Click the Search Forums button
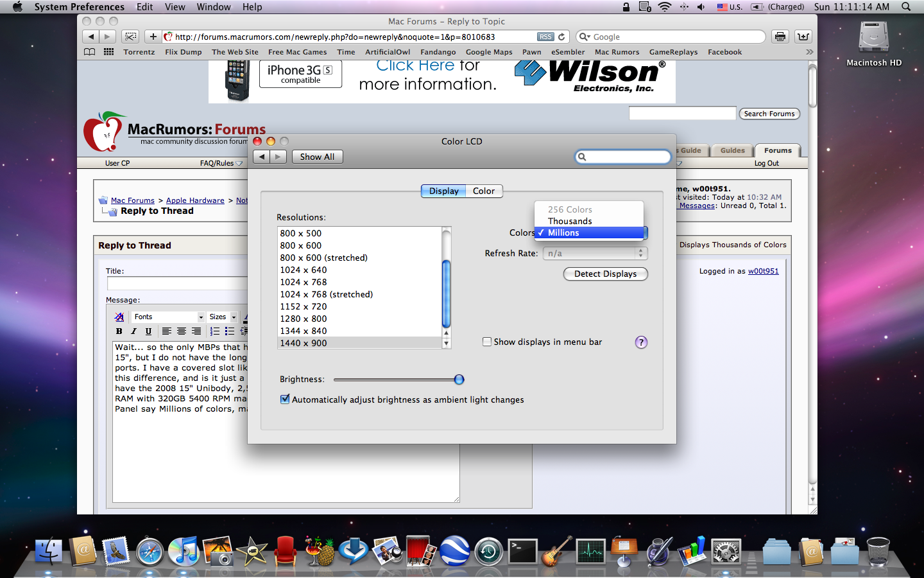The image size is (924, 578). 769,114
